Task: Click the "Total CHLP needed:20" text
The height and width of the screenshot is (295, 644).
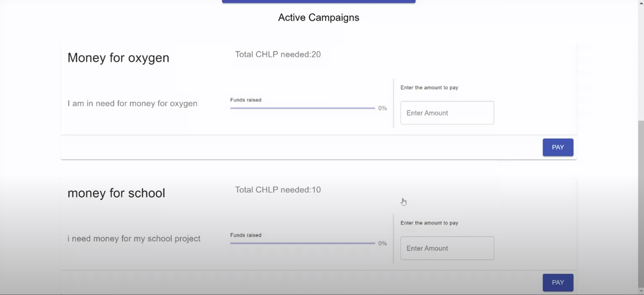Action: 278,54
